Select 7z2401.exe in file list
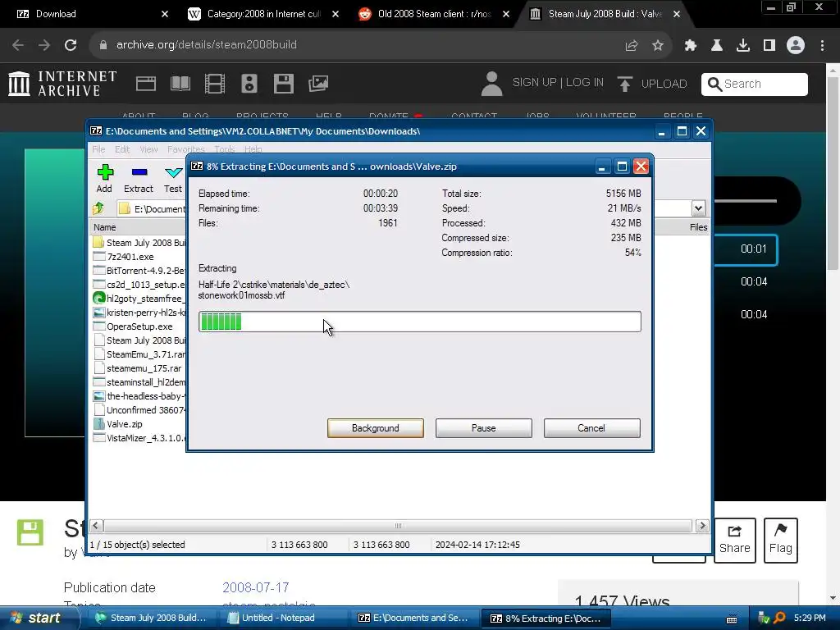Image resolution: width=840 pixels, height=630 pixels. point(130,257)
